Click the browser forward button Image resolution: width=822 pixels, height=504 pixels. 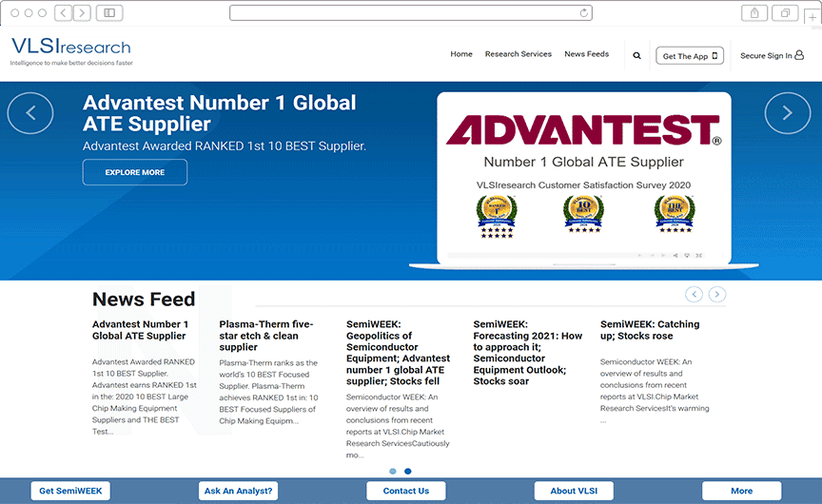tap(82, 12)
